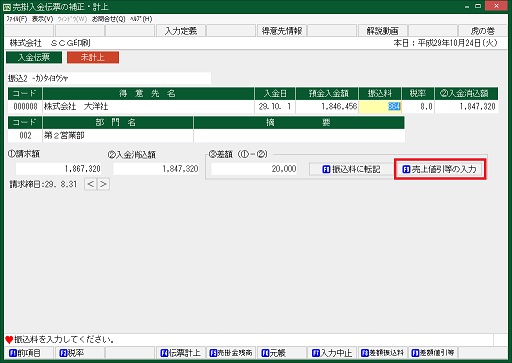Click the 未計上 red status label
The width and height of the screenshot is (512, 363).
[x=93, y=57]
